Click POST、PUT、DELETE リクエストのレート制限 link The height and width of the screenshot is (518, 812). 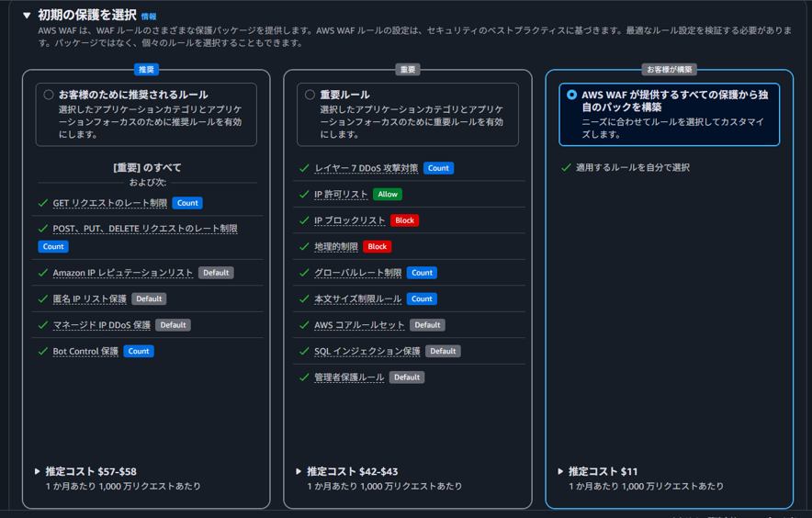[x=145, y=229]
